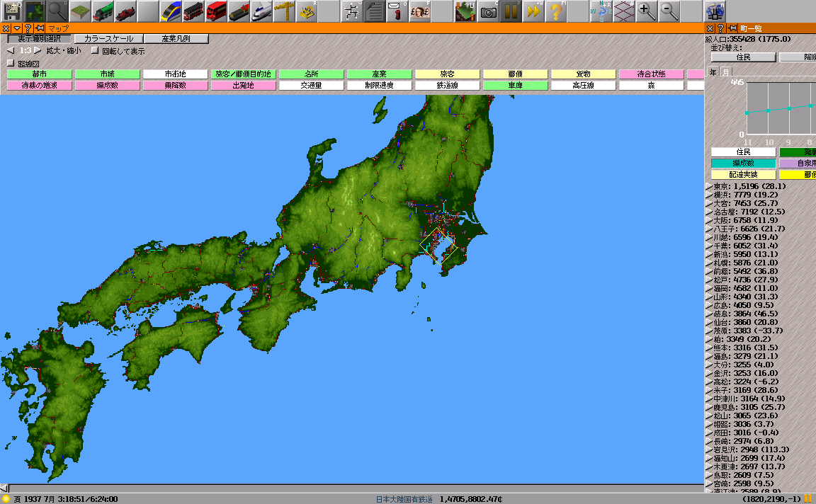
Task: Activate fast forward in toolbar
Action: (x=533, y=11)
